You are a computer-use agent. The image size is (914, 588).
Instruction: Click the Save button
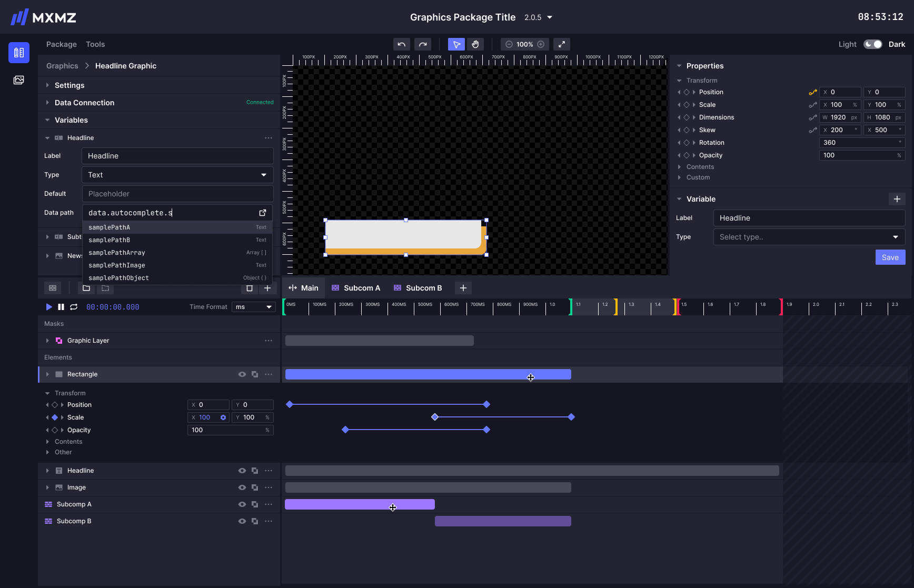[x=890, y=257]
